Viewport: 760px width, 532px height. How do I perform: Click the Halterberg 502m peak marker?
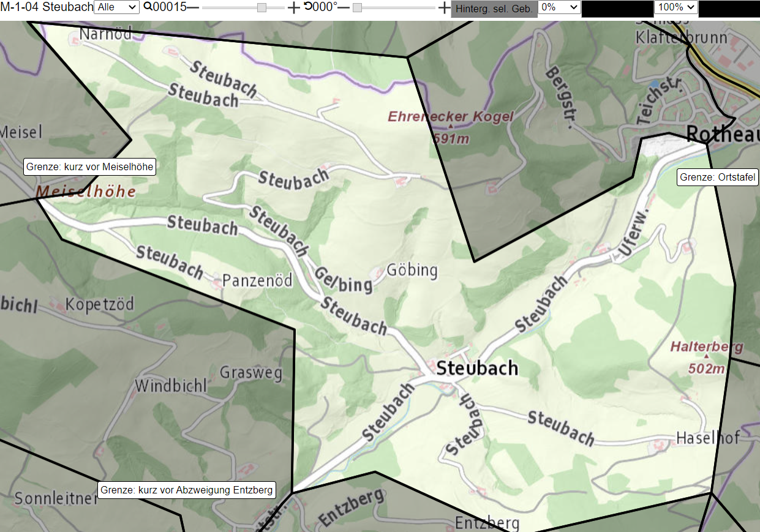(x=706, y=356)
